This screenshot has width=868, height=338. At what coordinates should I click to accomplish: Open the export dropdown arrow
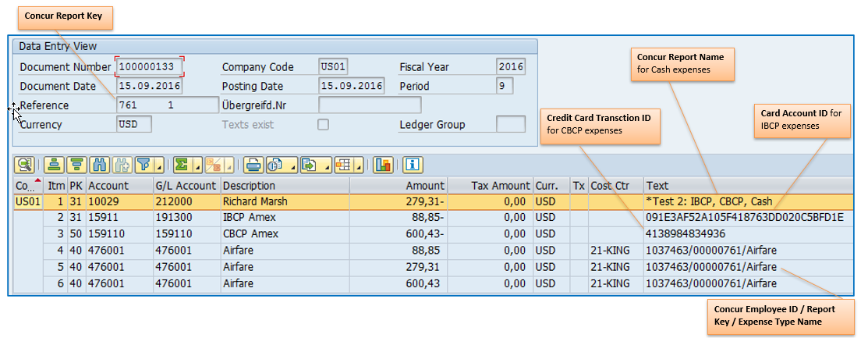328,165
